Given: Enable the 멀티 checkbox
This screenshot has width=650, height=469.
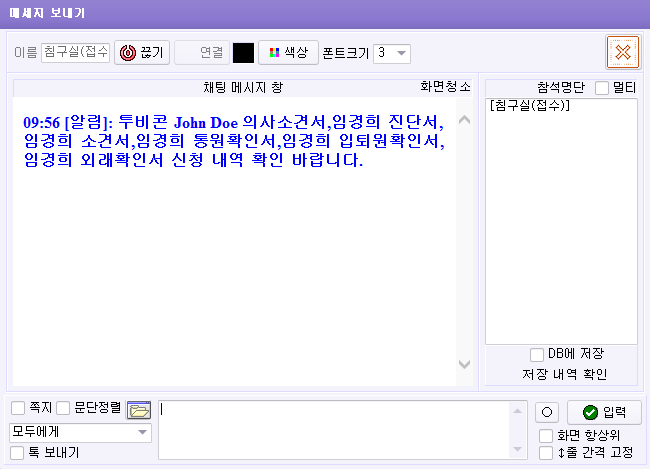Looking at the screenshot, I should click(x=602, y=88).
